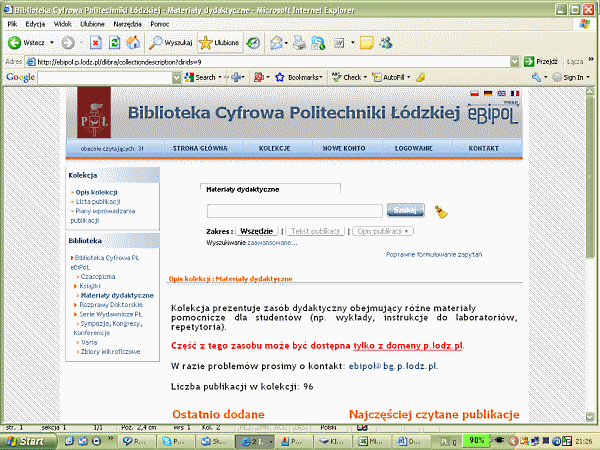
Task: Click the yellow Discuss note icon
Action: pyautogui.click(x=366, y=42)
